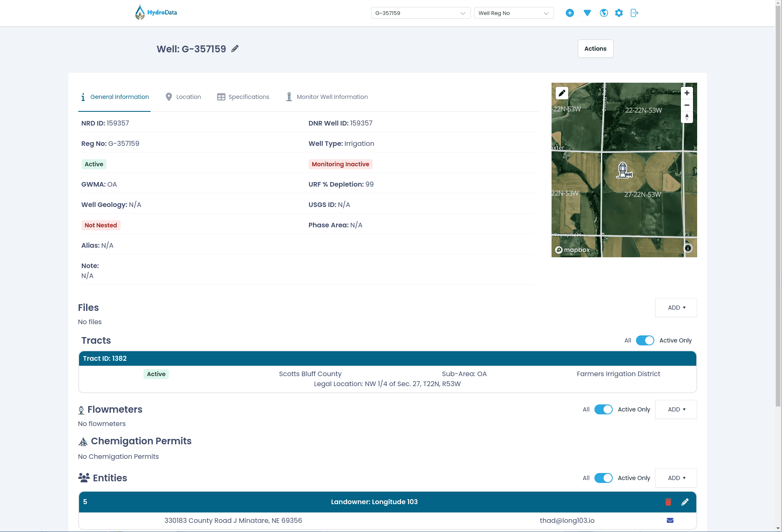The image size is (782, 532).
Task: Switch to the Location tab
Action: (x=183, y=97)
